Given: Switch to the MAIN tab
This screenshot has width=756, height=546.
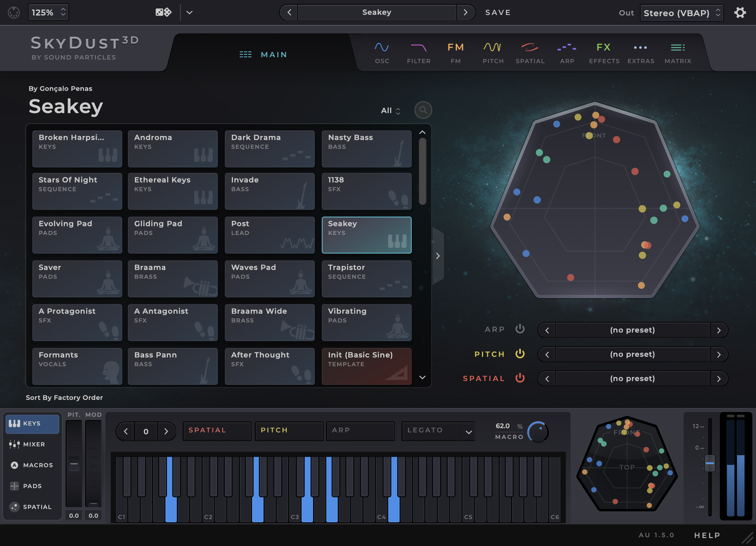Looking at the screenshot, I should coord(273,55).
